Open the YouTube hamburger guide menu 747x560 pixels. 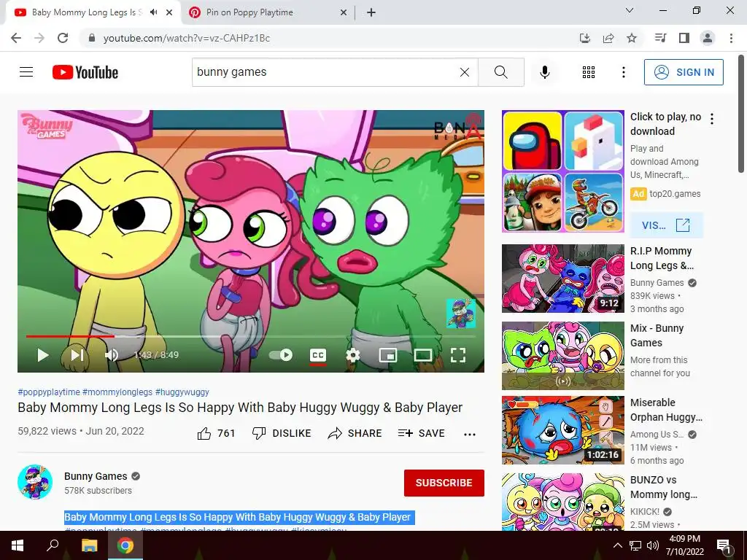pyautogui.click(x=26, y=72)
